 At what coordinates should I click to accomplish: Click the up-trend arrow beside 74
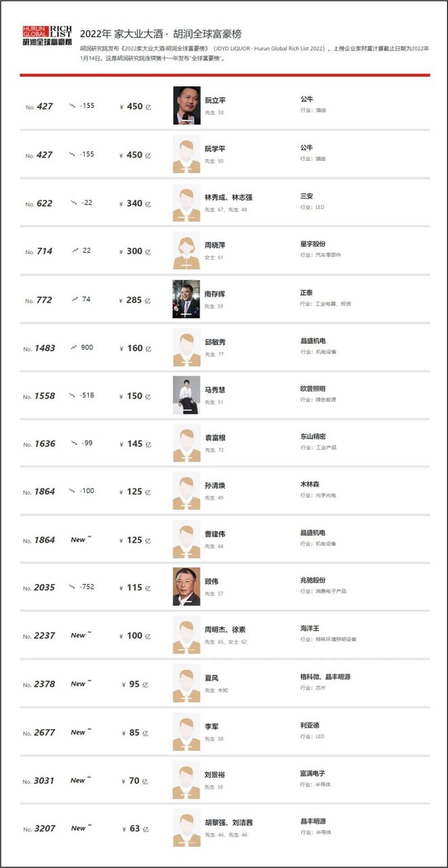74,299
